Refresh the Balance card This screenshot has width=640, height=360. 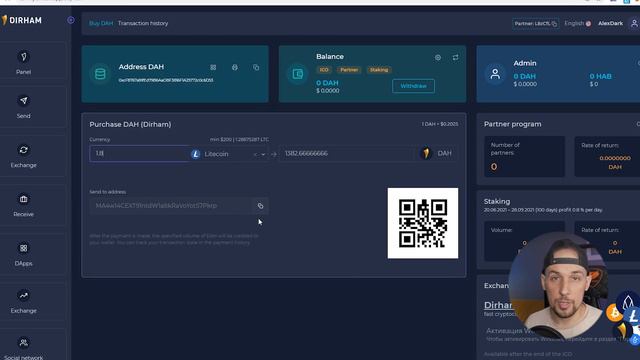456,58
